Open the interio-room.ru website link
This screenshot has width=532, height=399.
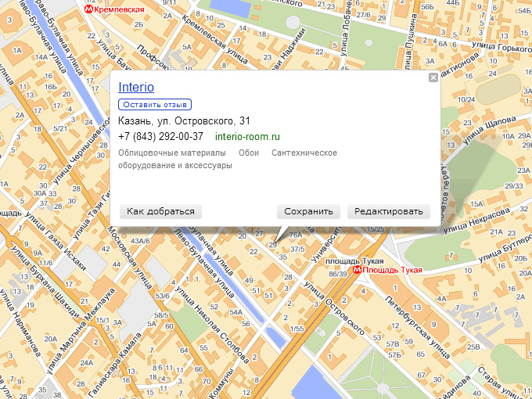tap(247, 137)
